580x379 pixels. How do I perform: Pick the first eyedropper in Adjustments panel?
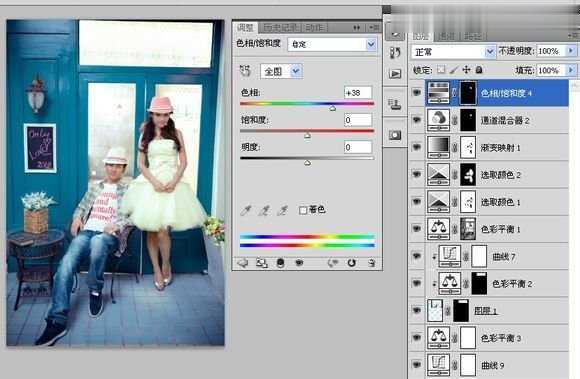(246, 210)
